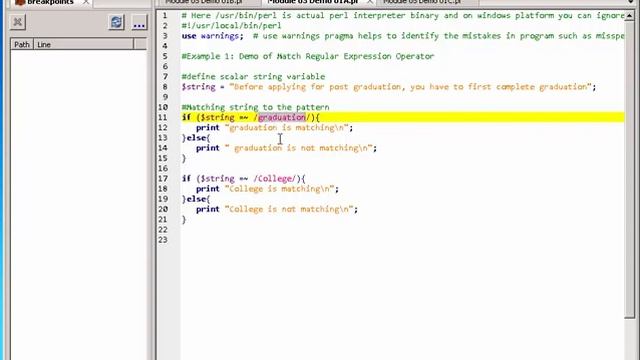This screenshot has width=640, height=360.
Task: Open the three-dots options button in Breakpoints panel
Action: click(x=139, y=23)
